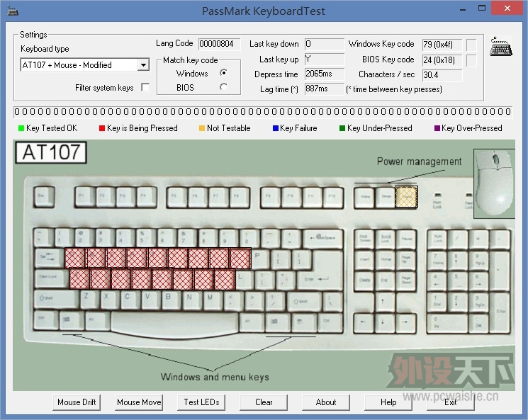Click the small box beside Windows Key code
This screenshot has height=420, width=528.
[471, 45]
